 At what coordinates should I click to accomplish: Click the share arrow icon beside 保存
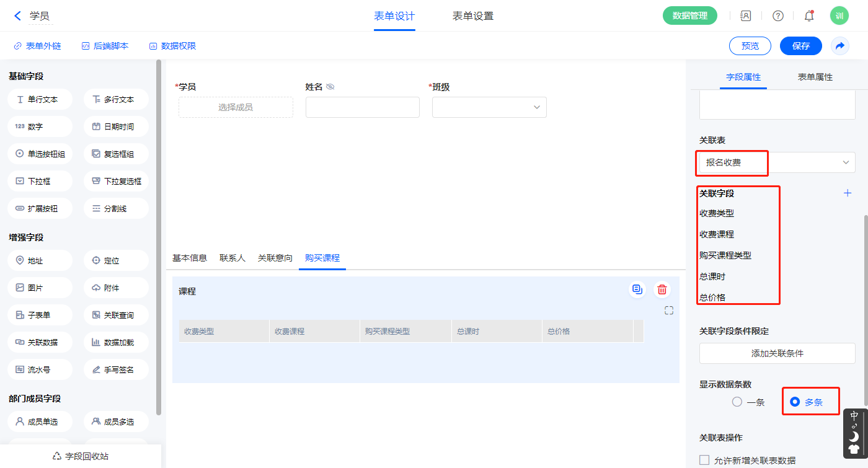point(840,46)
